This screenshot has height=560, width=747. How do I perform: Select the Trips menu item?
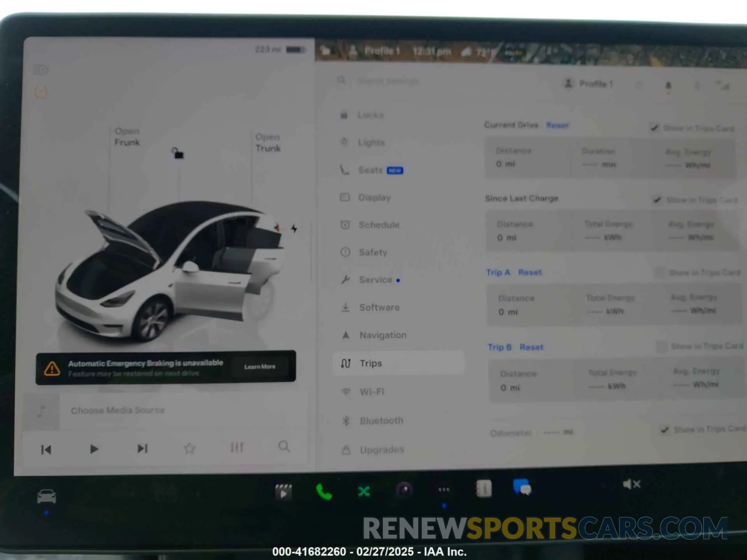click(x=398, y=363)
